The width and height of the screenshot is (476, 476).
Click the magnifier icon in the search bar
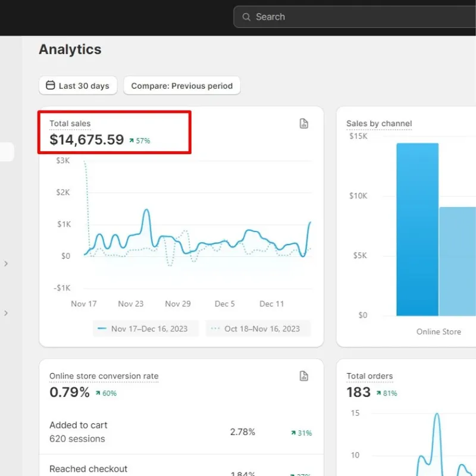246,17
